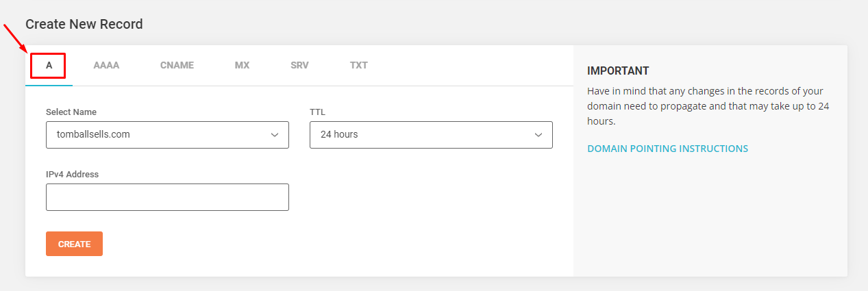Select the A record tab
The image size is (868, 291).
point(49,66)
